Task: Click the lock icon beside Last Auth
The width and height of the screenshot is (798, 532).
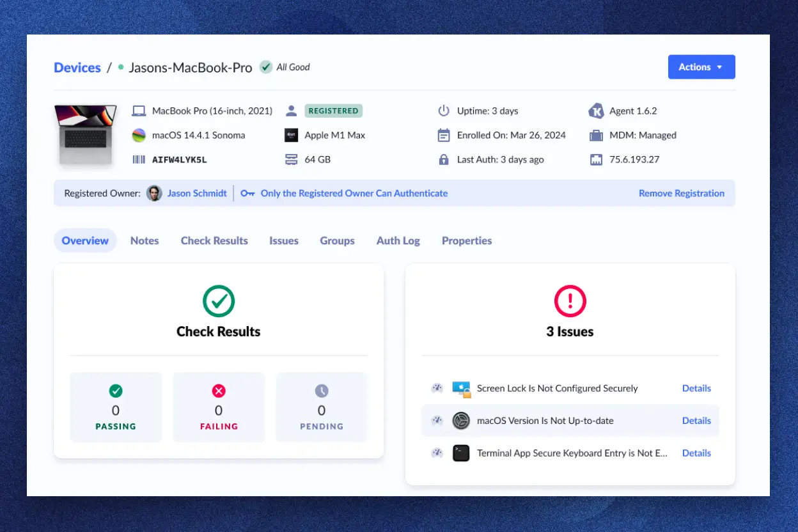Action: pyautogui.click(x=444, y=159)
